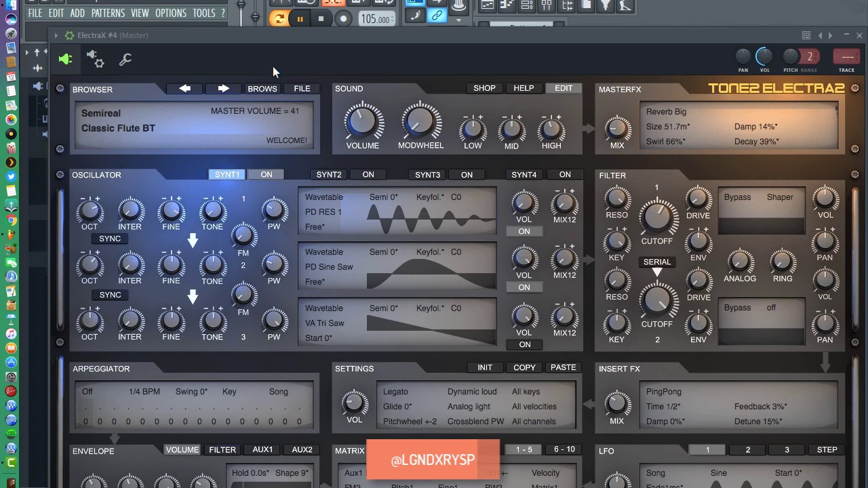Click the ElectraX title bar expand triangle
The height and width of the screenshot is (488, 868).
point(56,35)
